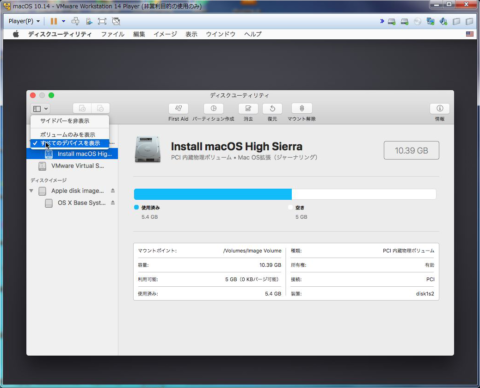Click the large hard drive icon beside volume name

tap(148, 149)
